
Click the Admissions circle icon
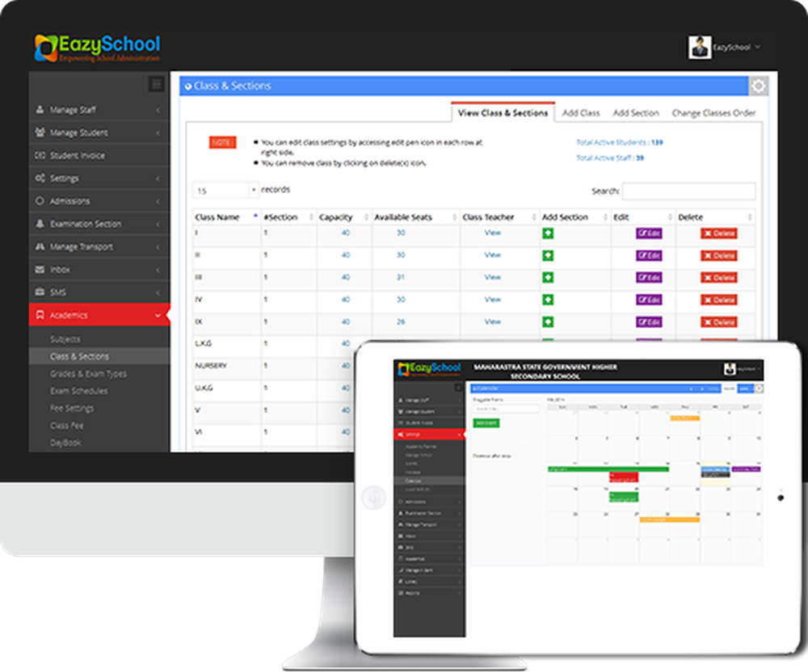[x=40, y=201]
